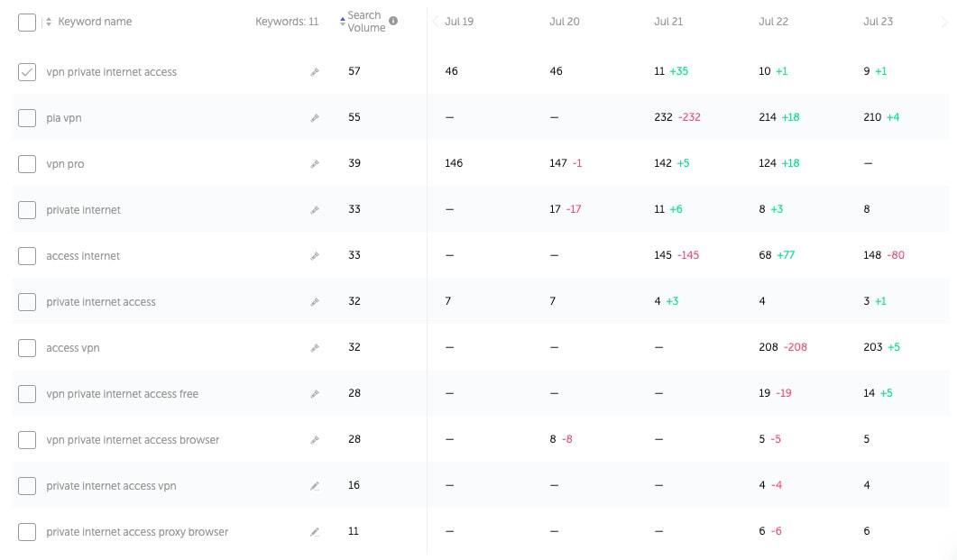This screenshot has width=957, height=560.
Task: Sort by Keyword name arrows
Action: [x=49, y=23]
